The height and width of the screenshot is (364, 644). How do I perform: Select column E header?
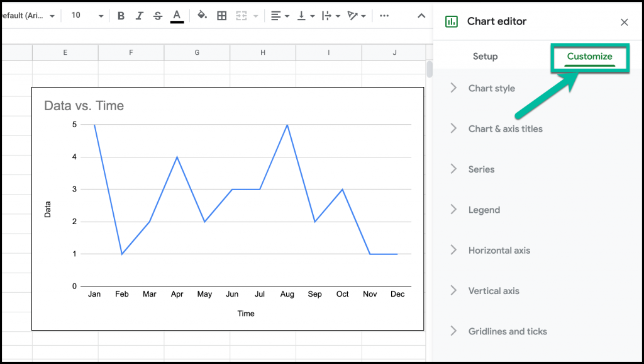[65, 52]
